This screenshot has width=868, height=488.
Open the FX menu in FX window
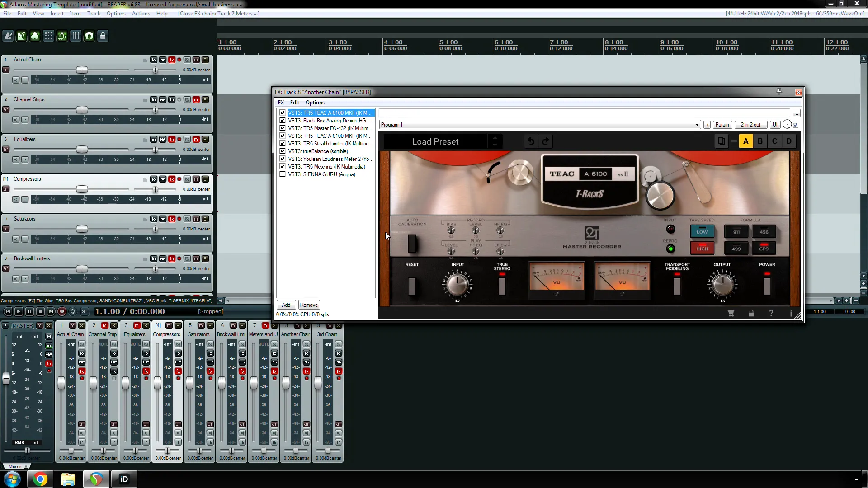click(281, 103)
